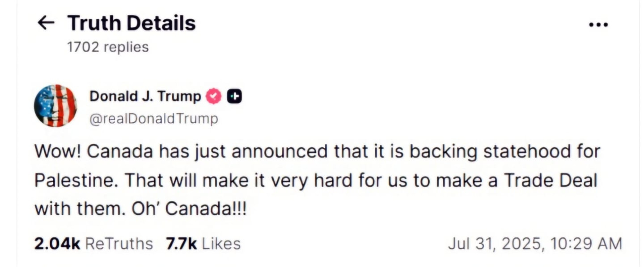Click the phrase Trade Deal in the post

[551, 180]
